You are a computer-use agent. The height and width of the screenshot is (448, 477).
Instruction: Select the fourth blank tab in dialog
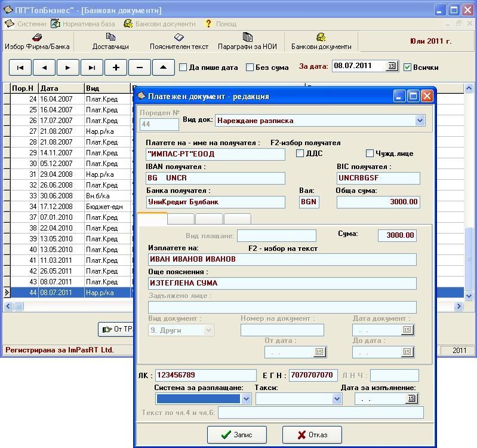pos(237,219)
